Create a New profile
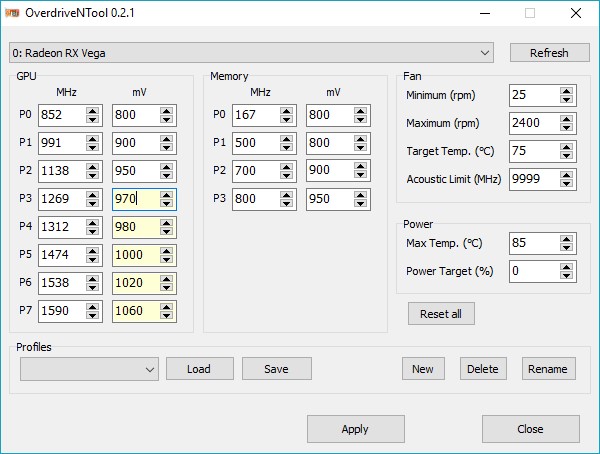600x454 pixels. (423, 369)
